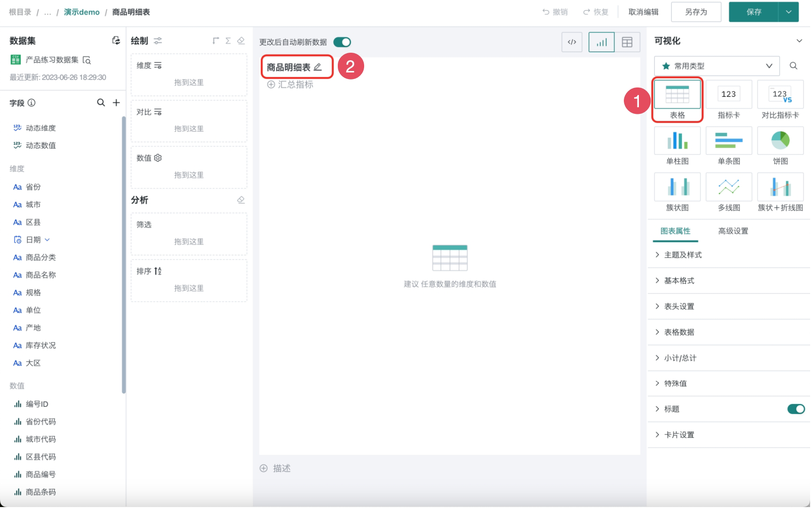Switch to 图表属性 tab
This screenshot has width=812, height=508.
click(x=675, y=231)
